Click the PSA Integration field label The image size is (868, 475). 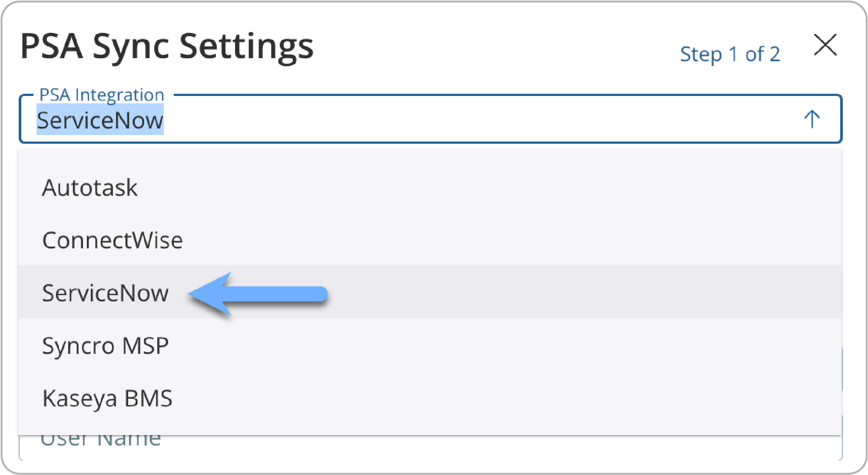(x=102, y=95)
